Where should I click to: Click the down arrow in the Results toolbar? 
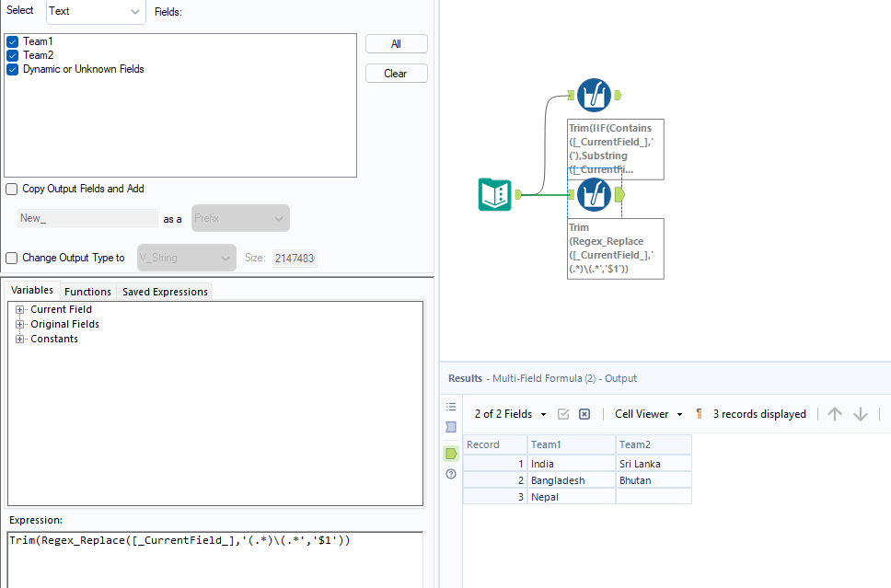(x=861, y=413)
